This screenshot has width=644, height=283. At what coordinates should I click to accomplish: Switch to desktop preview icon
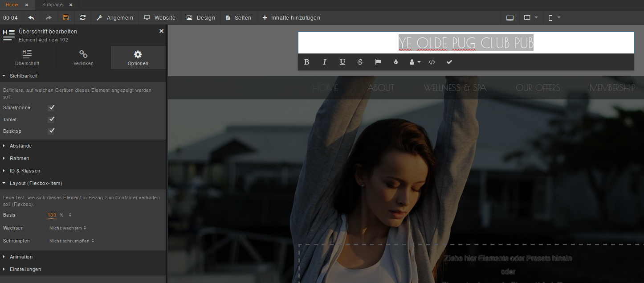510,18
